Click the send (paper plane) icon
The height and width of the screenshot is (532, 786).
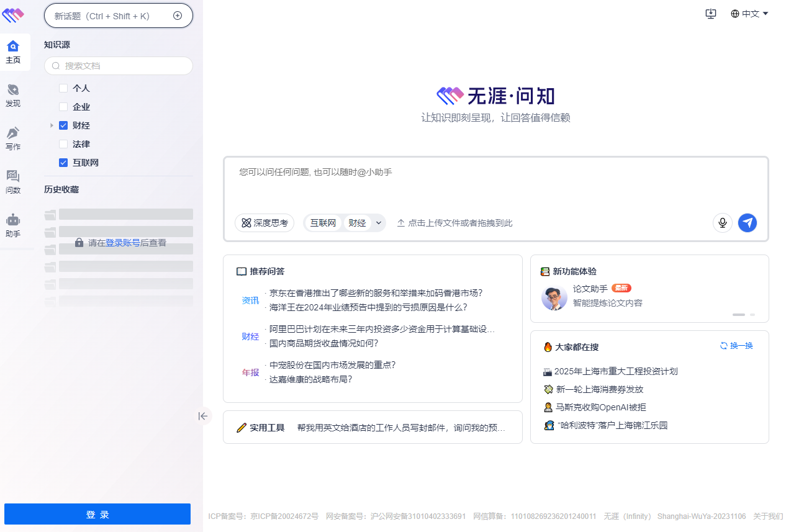click(748, 223)
